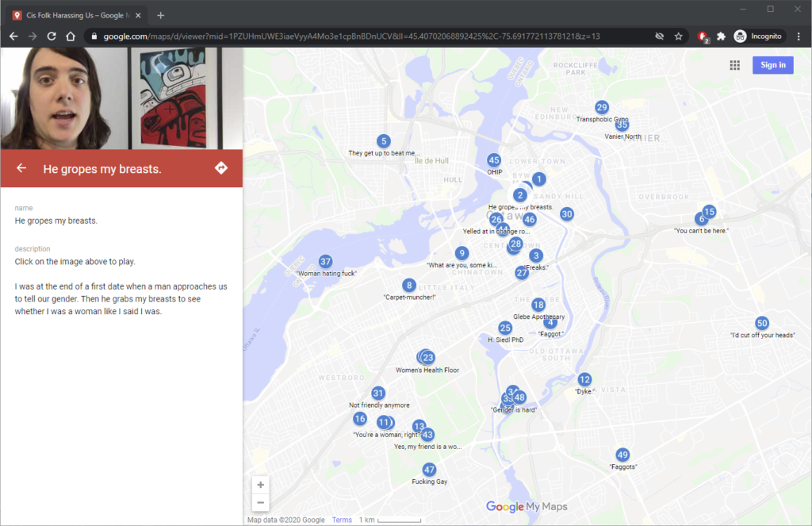Click the 'Fucking Gay' map label
This screenshot has height=526, width=812.
(x=429, y=482)
